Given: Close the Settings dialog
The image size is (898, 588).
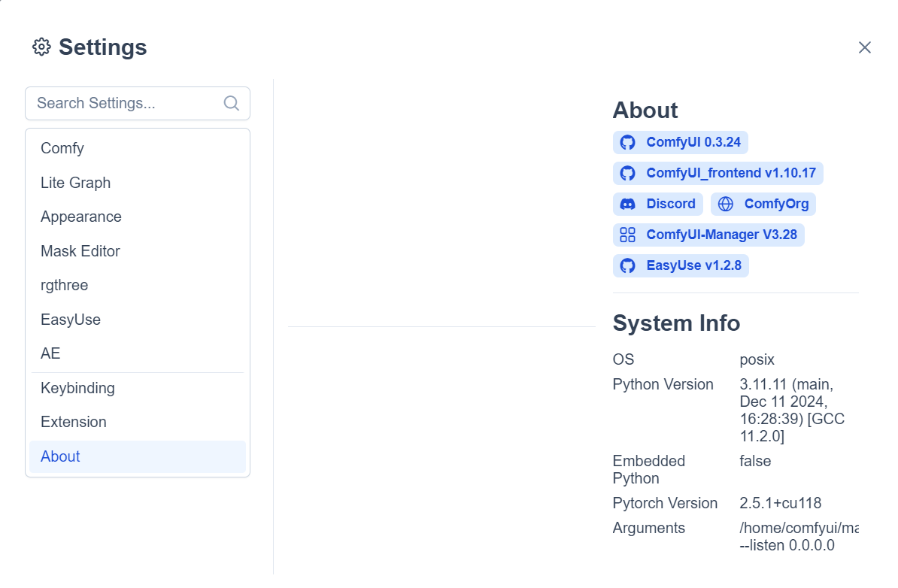Looking at the screenshot, I should pos(865,47).
